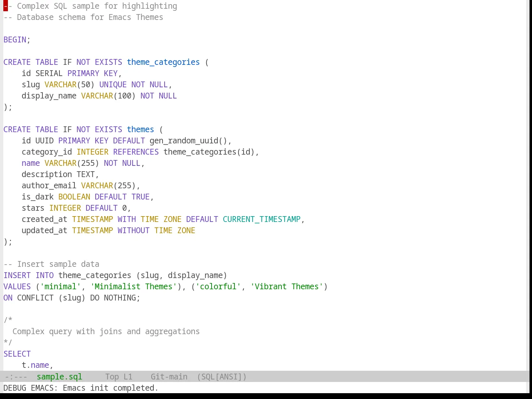The image size is (532, 399).
Task: Click CURRENT_TIMESTAMP on created_at line
Action: pyautogui.click(x=261, y=219)
